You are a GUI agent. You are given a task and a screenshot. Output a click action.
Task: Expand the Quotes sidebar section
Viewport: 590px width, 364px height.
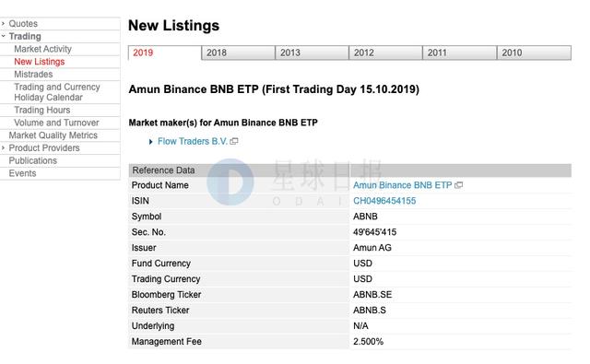23,24
